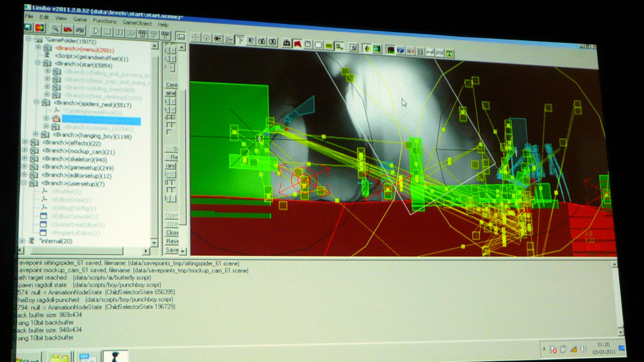Select the highlighted blue branch row
The height and width of the screenshot is (362, 644).
click(101, 121)
